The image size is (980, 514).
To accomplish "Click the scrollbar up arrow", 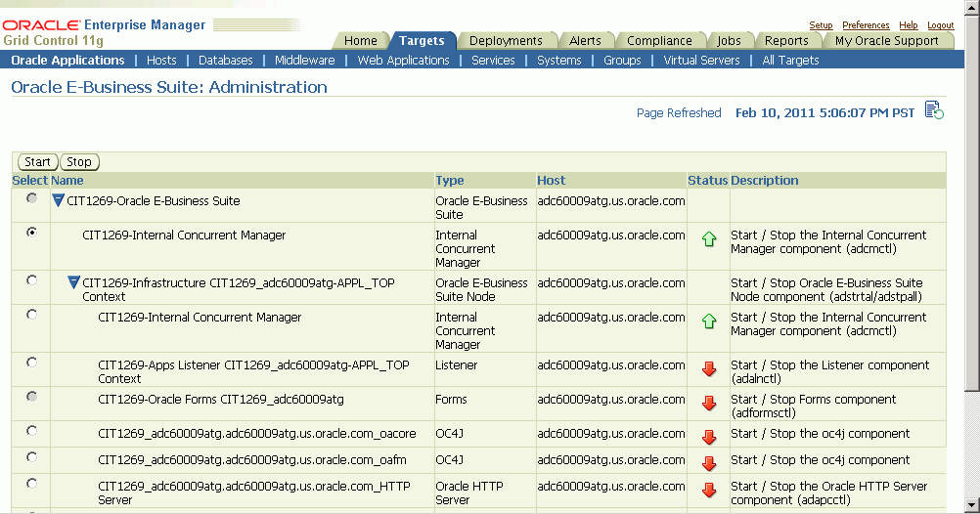I will (972, 8).
